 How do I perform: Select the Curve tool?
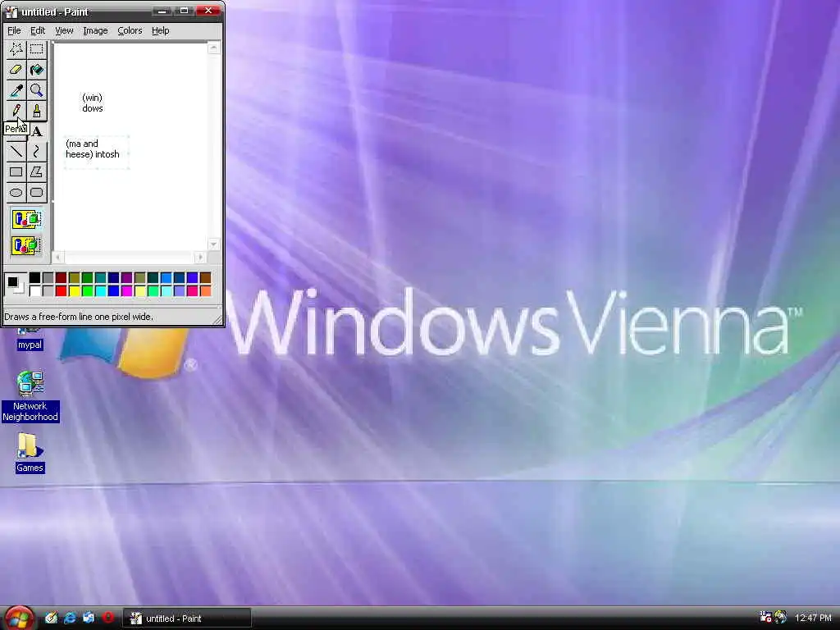click(x=36, y=152)
